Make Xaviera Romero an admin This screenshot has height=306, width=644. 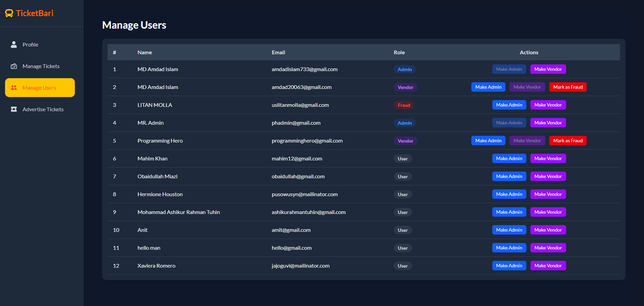click(x=509, y=266)
